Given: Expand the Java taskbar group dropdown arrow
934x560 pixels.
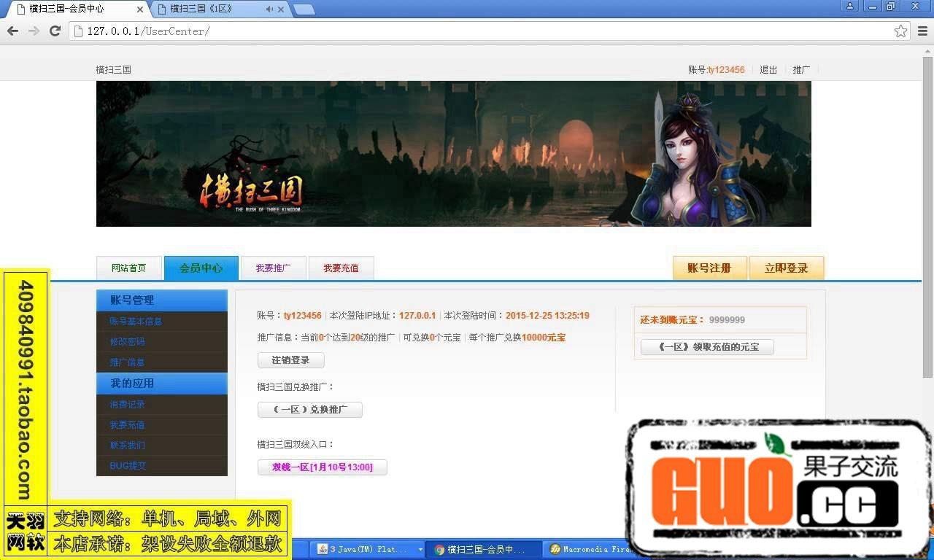Looking at the screenshot, I should tap(420, 550).
